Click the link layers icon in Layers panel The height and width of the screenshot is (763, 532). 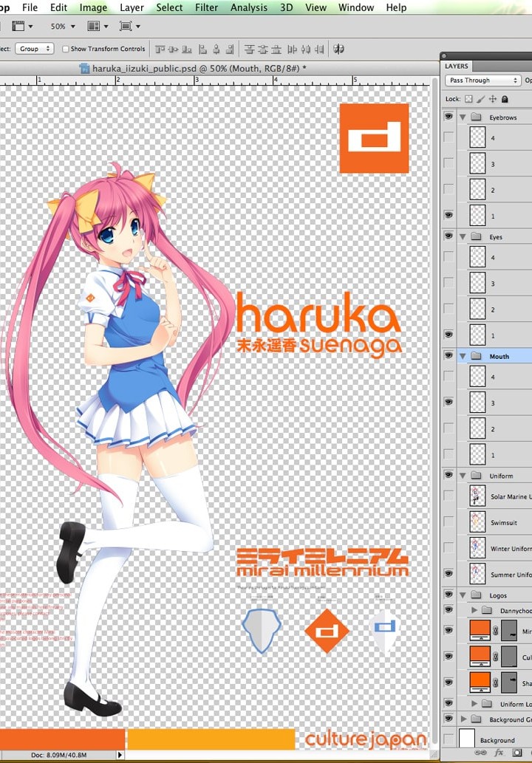480,753
